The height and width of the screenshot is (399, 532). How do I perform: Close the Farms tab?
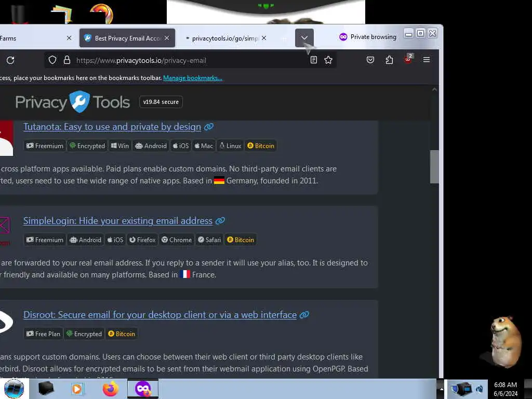tap(69, 38)
